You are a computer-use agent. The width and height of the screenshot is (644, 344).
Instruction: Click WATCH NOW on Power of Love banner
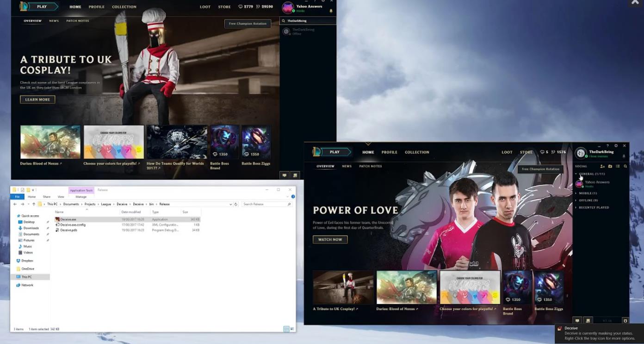pos(330,239)
